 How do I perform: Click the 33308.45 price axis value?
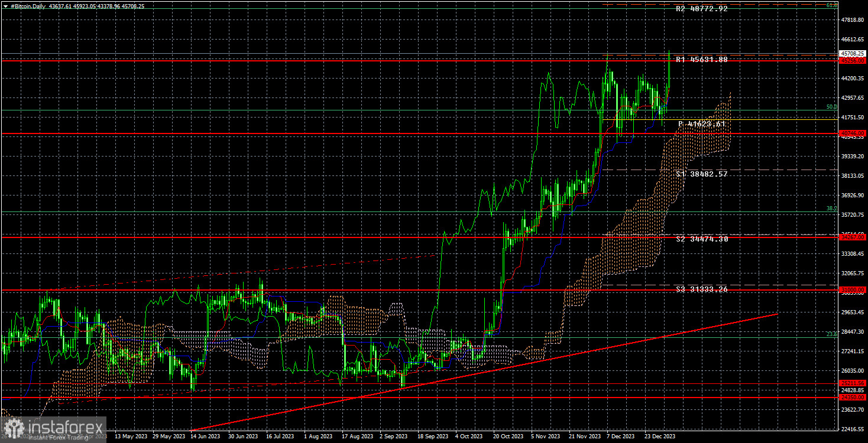[x=853, y=254]
